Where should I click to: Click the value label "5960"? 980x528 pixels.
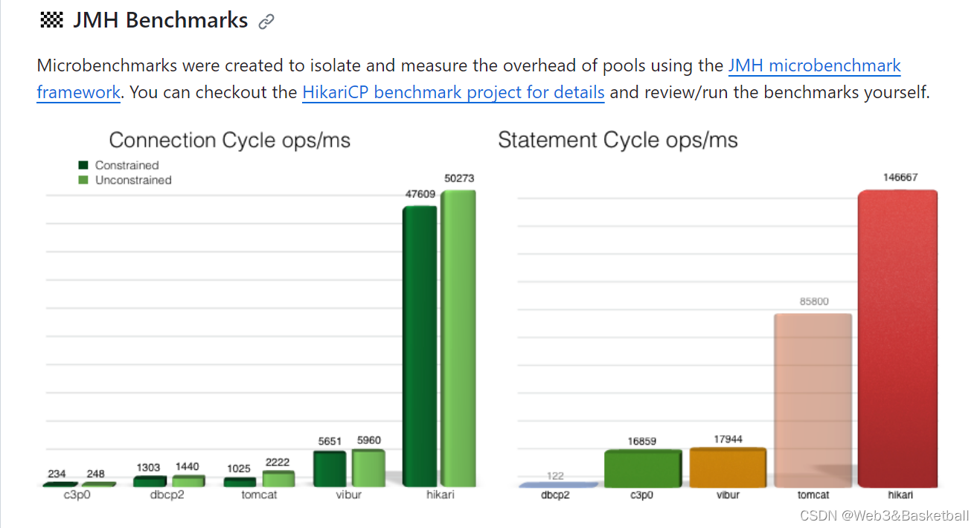(368, 440)
